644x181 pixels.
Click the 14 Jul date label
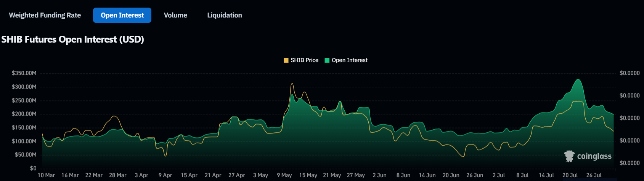pyautogui.click(x=546, y=175)
